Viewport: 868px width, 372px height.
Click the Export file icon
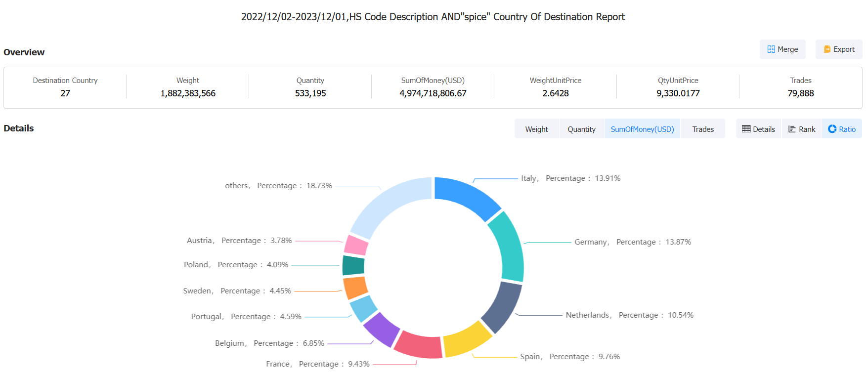pyautogui.click(x=827, y=49)
